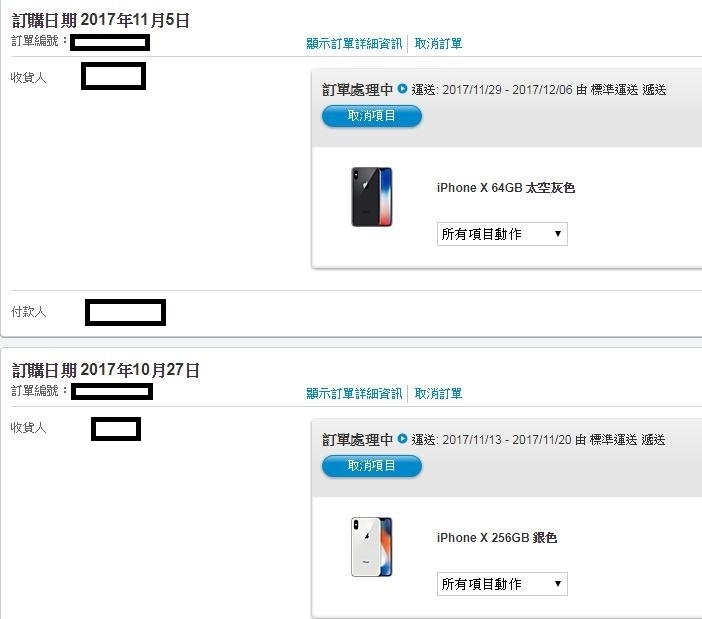
Task: Click 取消訂單 link for the October 27 order
Action: 438,394
